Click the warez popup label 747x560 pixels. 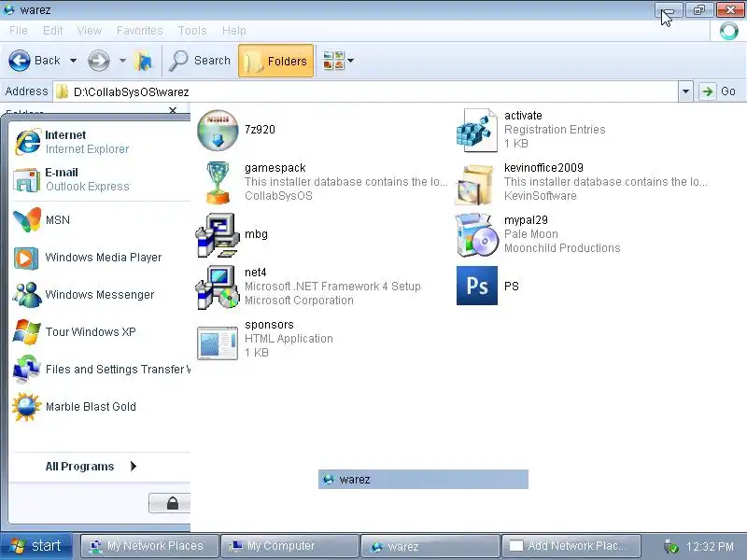423,480
